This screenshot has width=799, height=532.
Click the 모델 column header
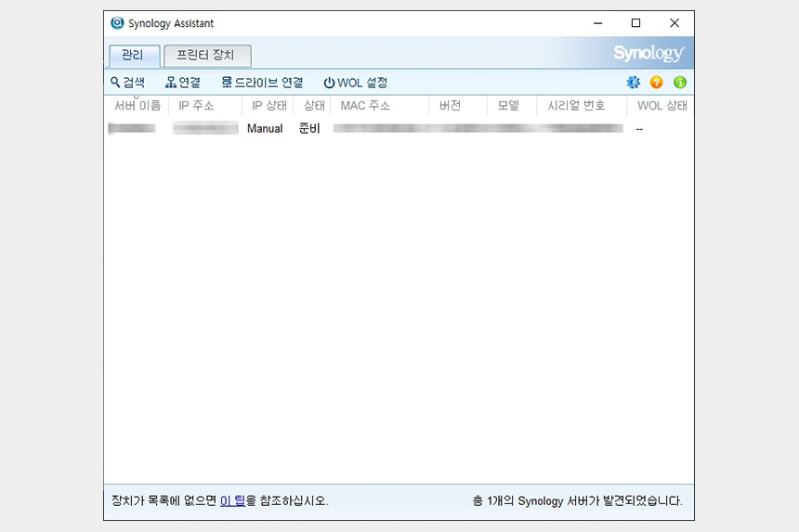click(512, 106)
